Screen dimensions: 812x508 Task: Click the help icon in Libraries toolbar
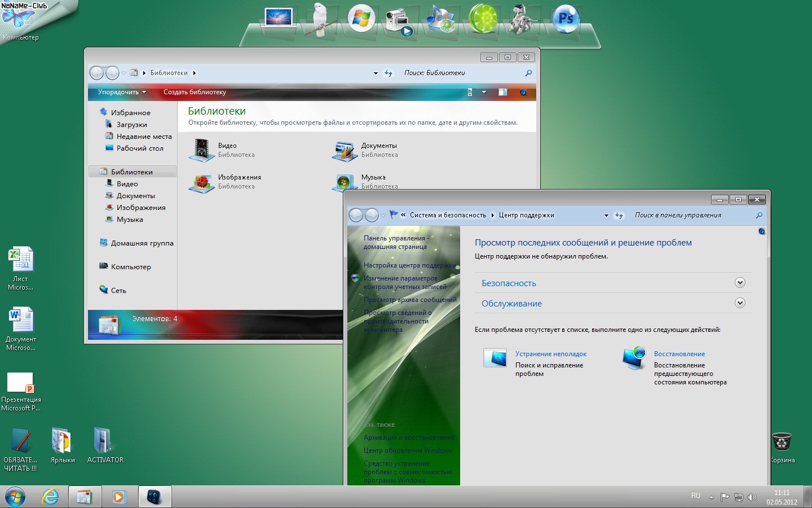point(523,92)
